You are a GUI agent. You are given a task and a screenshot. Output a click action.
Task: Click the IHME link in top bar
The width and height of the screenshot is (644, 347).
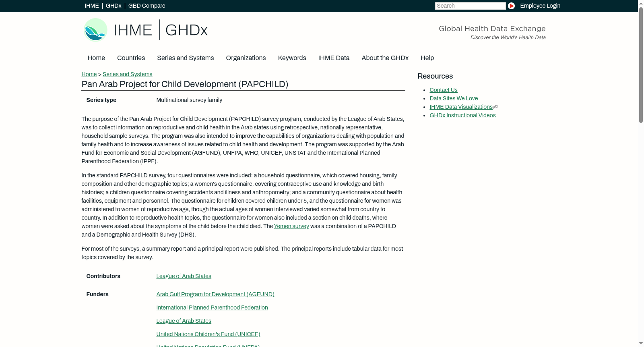(92, 6)
